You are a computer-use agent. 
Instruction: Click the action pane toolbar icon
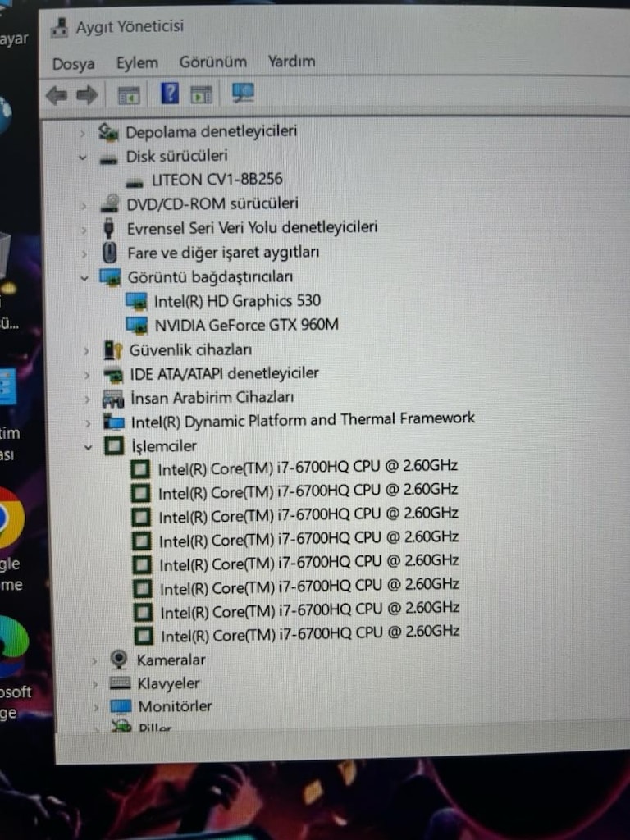(x=202, y=95)
